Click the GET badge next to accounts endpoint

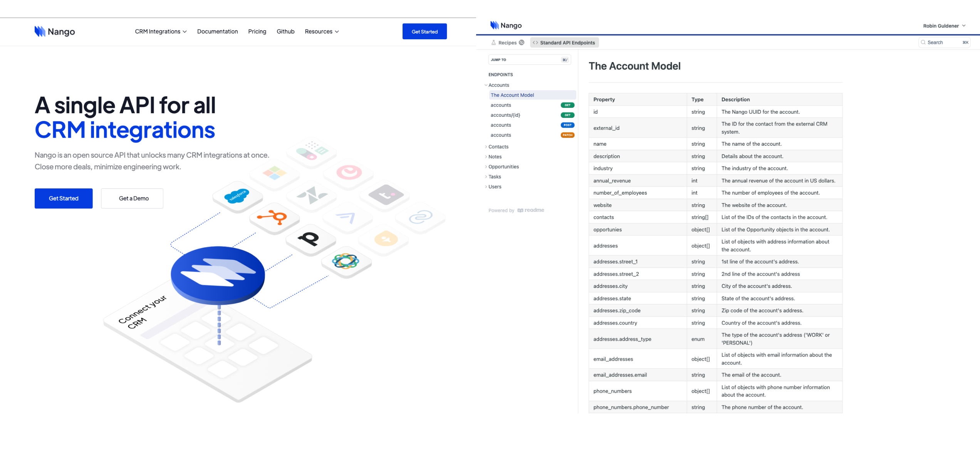(x=567, y=105)
